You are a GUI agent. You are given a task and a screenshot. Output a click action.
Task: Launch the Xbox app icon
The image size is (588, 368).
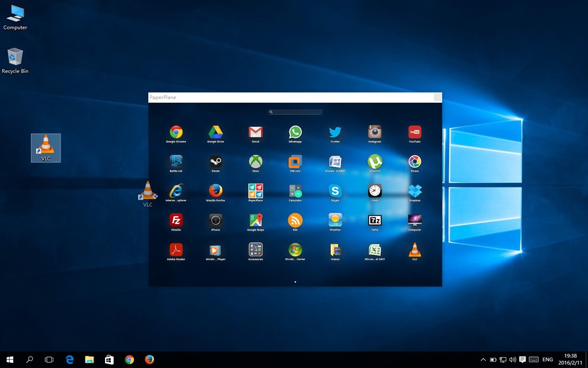256,162
